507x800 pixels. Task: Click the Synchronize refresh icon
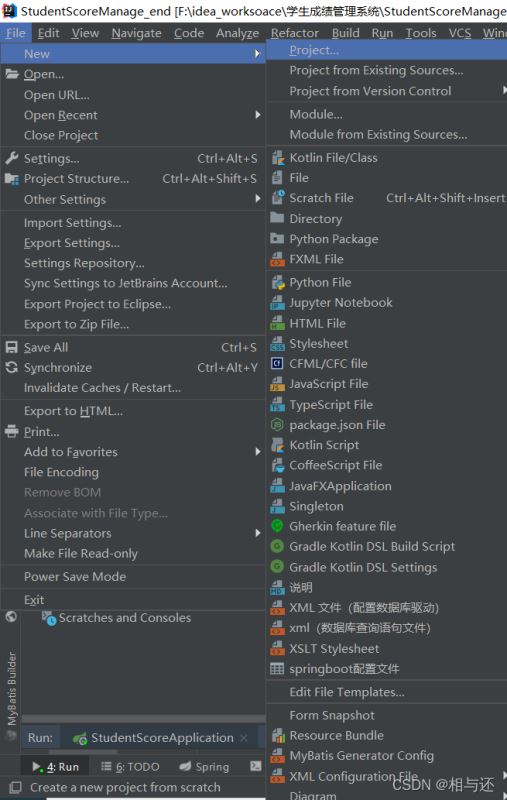pyautogui.click(x=11, y=367)
